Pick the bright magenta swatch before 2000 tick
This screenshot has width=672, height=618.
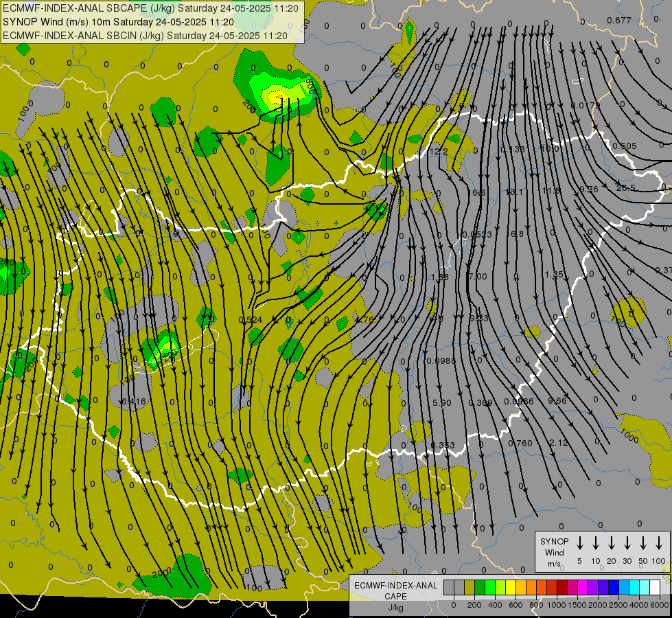click(583, 587)
